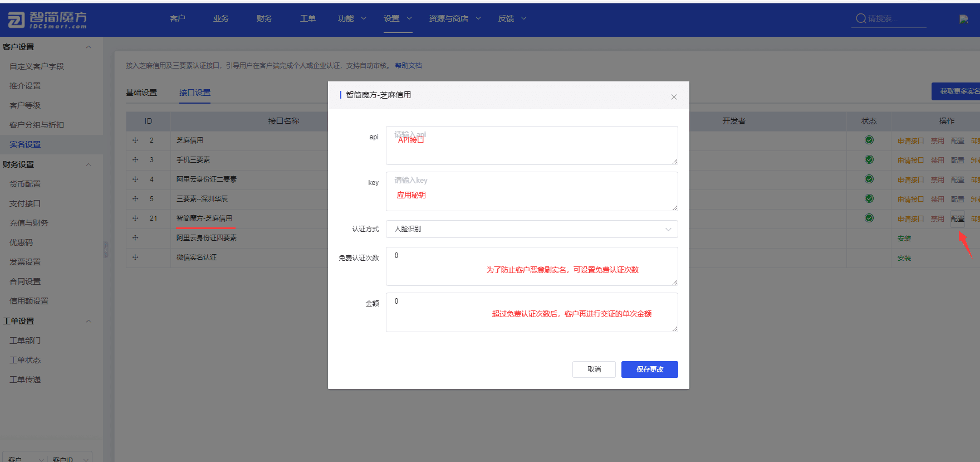The width and height of the screenshot is (980, 462).
Task: Click the 保存更改 button
Action: click(650, 369)
